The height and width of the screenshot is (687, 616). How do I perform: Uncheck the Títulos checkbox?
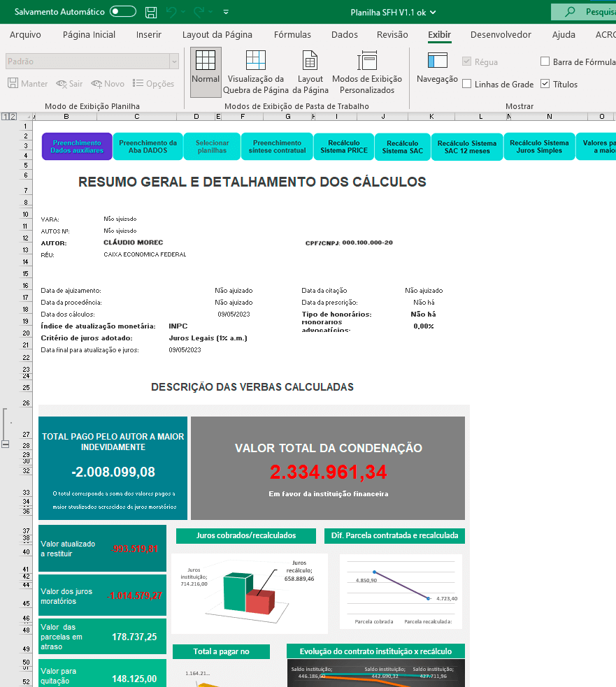coord(545,84)
